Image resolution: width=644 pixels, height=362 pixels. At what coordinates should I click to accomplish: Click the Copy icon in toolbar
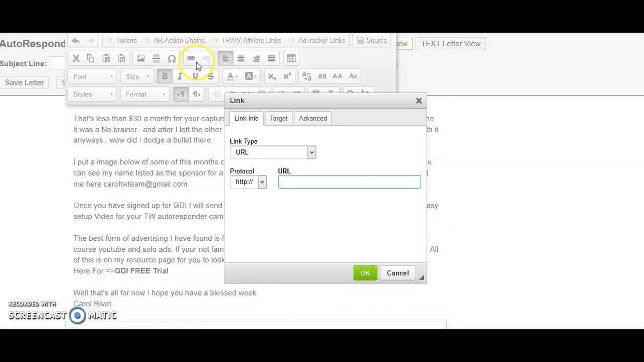click(x=91, y=58)
